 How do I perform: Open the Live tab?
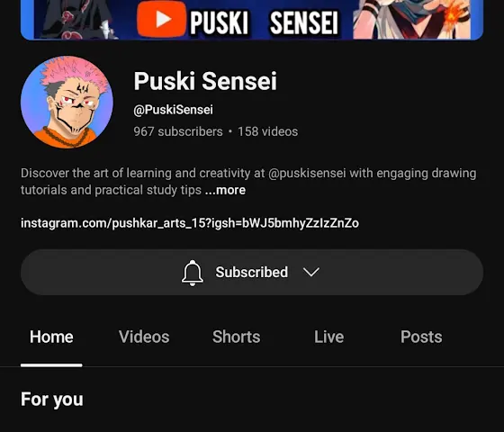coord(328,337)
